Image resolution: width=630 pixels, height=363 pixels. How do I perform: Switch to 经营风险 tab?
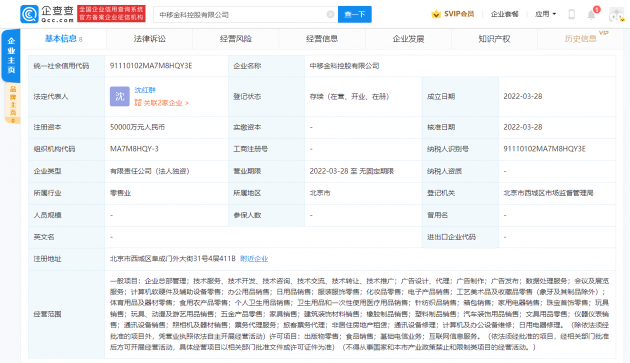point(235,39)
